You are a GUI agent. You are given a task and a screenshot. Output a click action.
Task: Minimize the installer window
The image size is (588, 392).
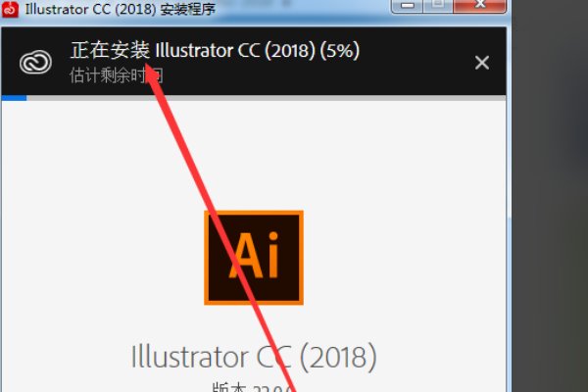click(x=407, y=5)
